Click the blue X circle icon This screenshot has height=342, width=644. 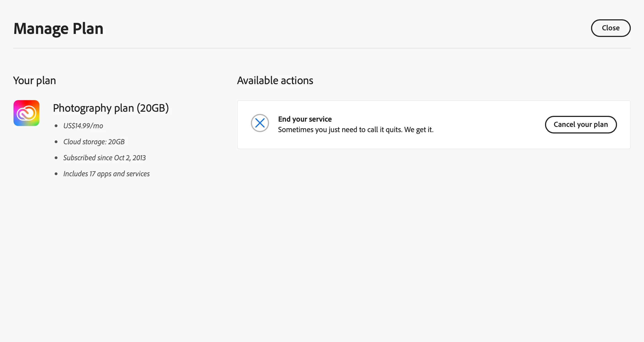tap(260, 123)
